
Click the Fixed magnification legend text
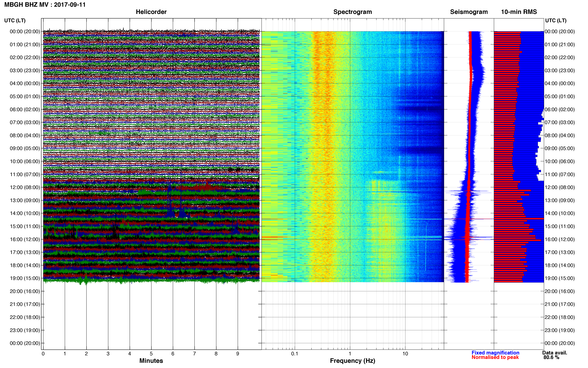point(495,353)
